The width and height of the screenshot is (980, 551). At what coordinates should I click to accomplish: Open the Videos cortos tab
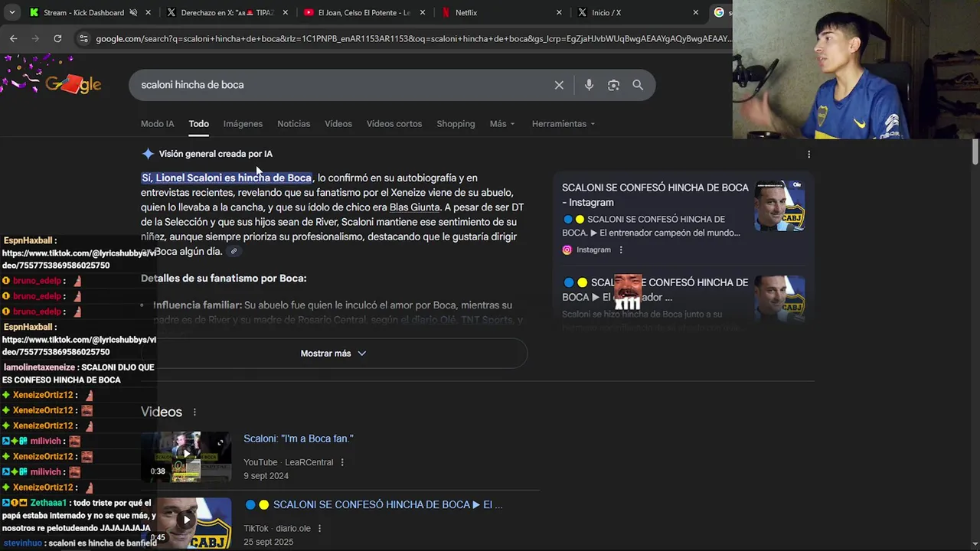(x=394, y=124)
